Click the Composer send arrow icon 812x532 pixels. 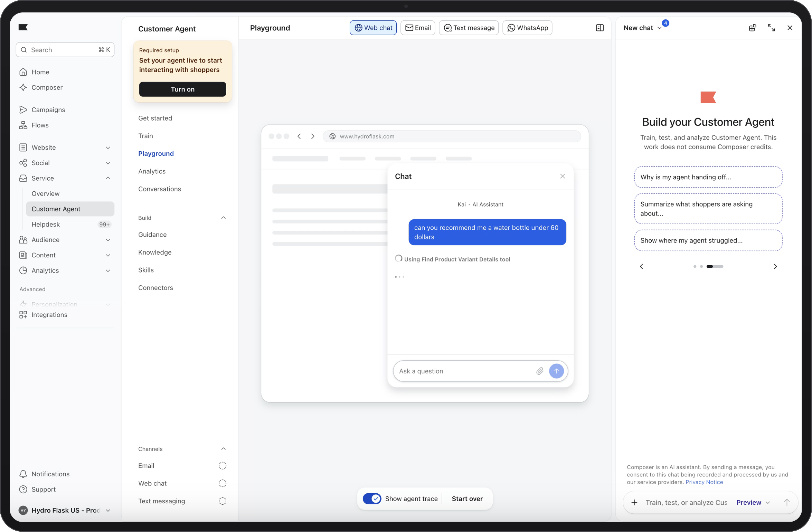tap(787, 502)
